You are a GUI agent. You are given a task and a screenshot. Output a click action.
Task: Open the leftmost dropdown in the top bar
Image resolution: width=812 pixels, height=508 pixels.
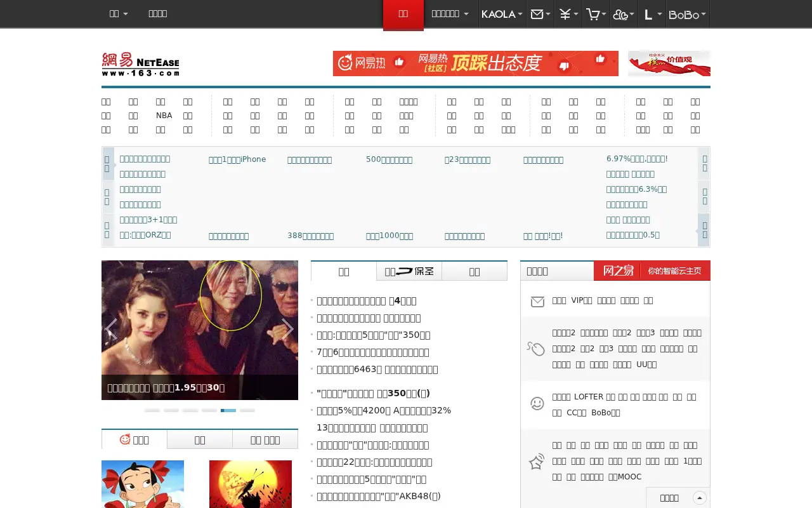click(119, 13)
